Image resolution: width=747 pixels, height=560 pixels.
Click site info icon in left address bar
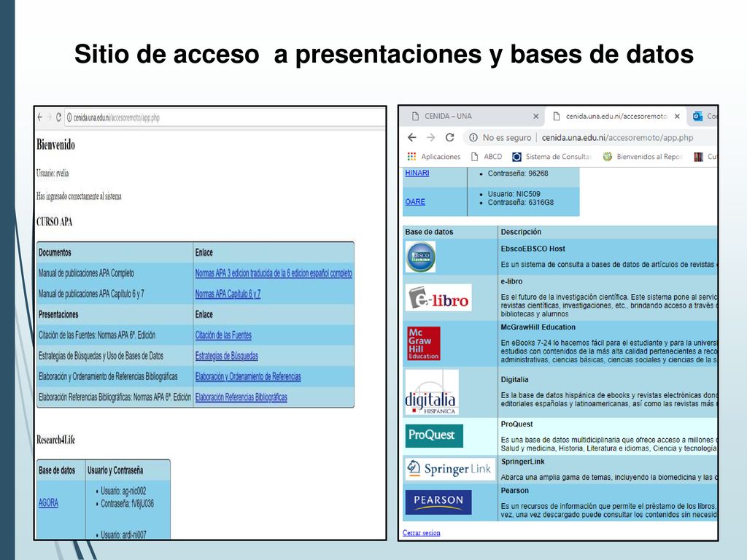pyautogui.click(x=69, y=117)
